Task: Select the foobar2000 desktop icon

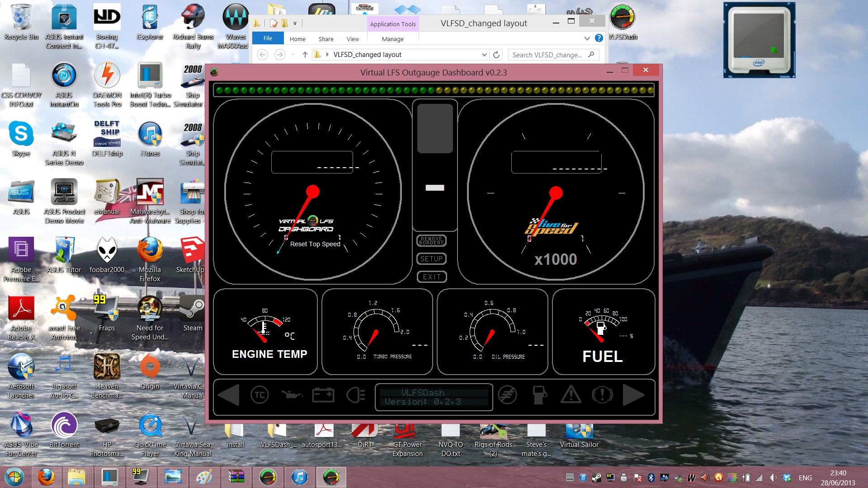Action: click(x=107, y=254)
